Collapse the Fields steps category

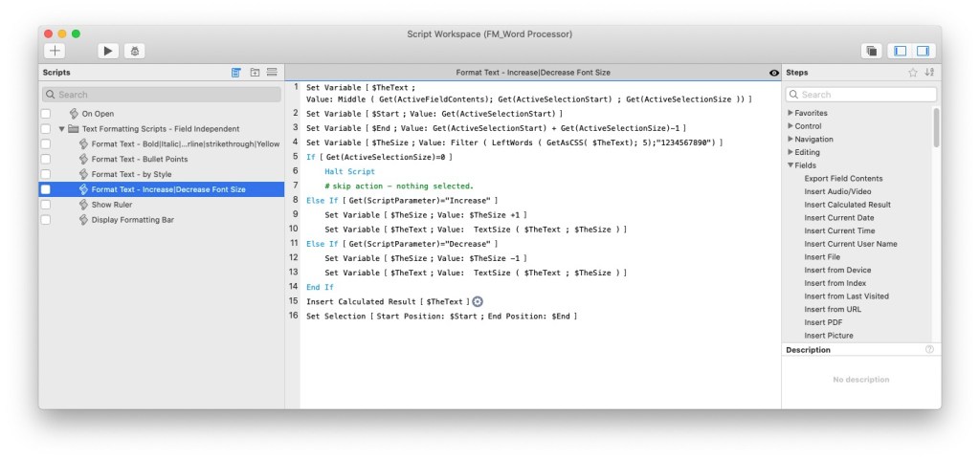pos(791,165)
